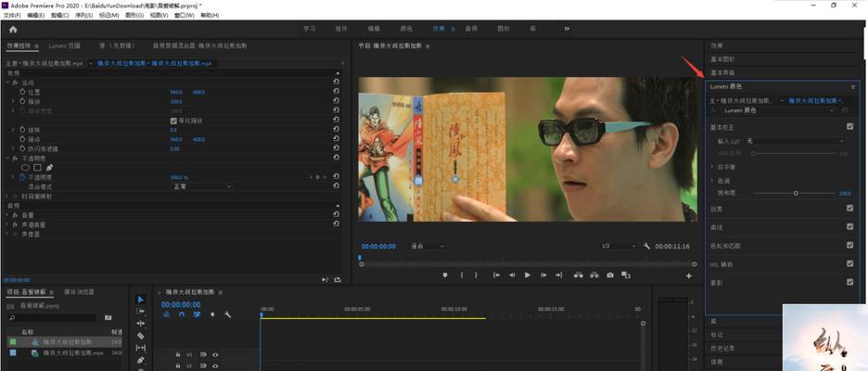This screenshot has width=868, height=371.
Task: Open the 1/2 playback resolution dropdown
Action: coord(619,246)
